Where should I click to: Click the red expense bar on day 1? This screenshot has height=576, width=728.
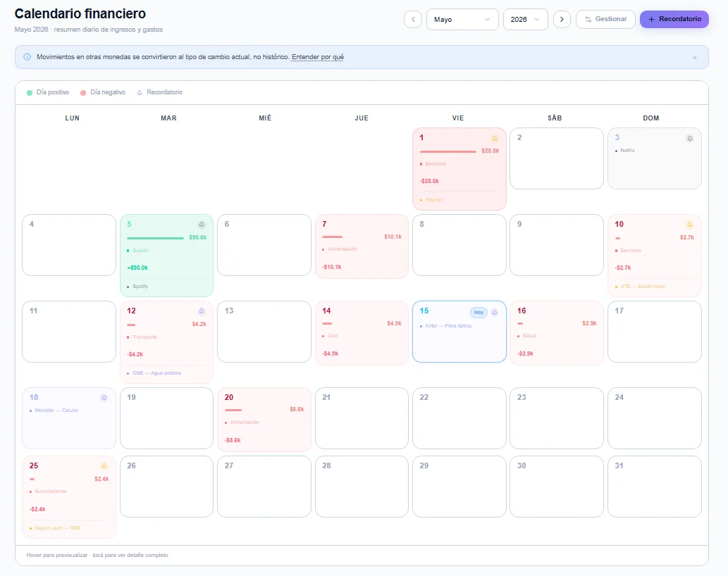pyautogui.click(x=448, y=151)
